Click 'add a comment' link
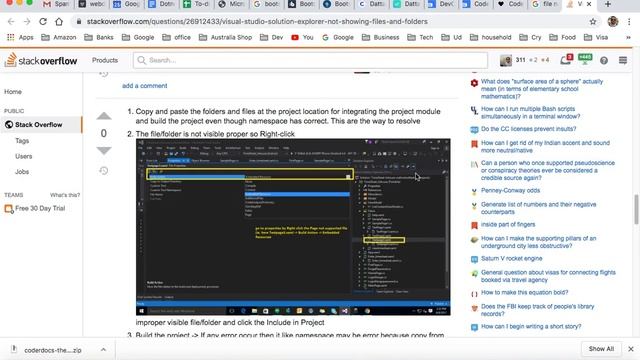 pyautogui.click(x=144, y=86)
